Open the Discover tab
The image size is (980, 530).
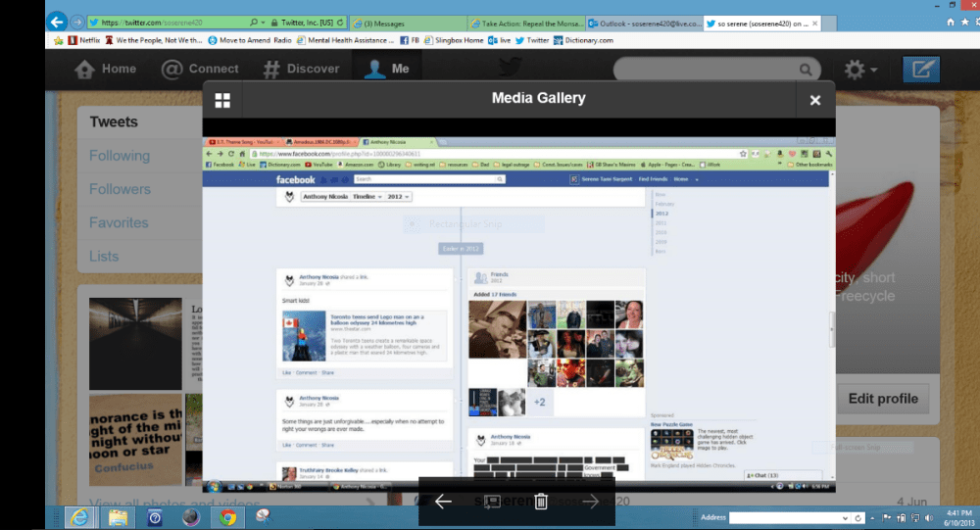coord(301,69)
